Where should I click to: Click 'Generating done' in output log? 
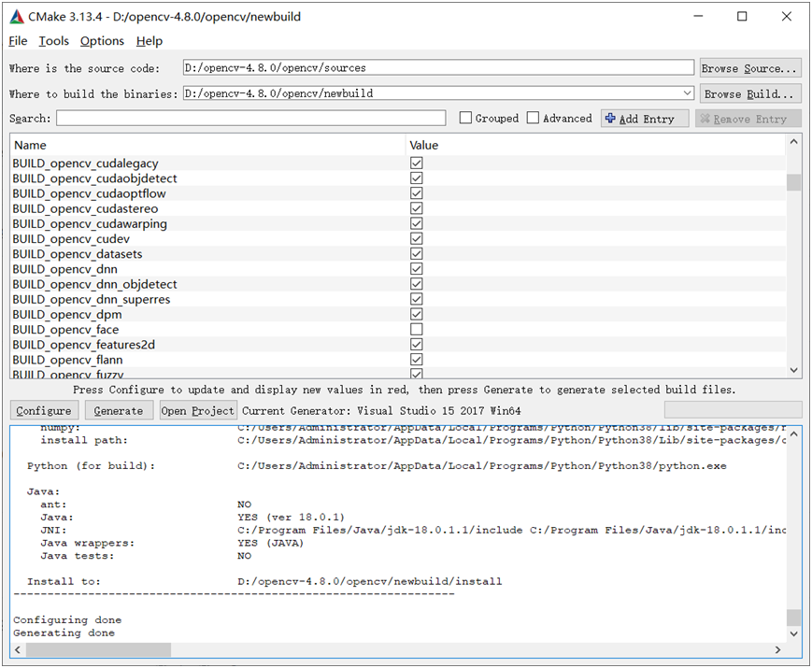coord(64,632)
